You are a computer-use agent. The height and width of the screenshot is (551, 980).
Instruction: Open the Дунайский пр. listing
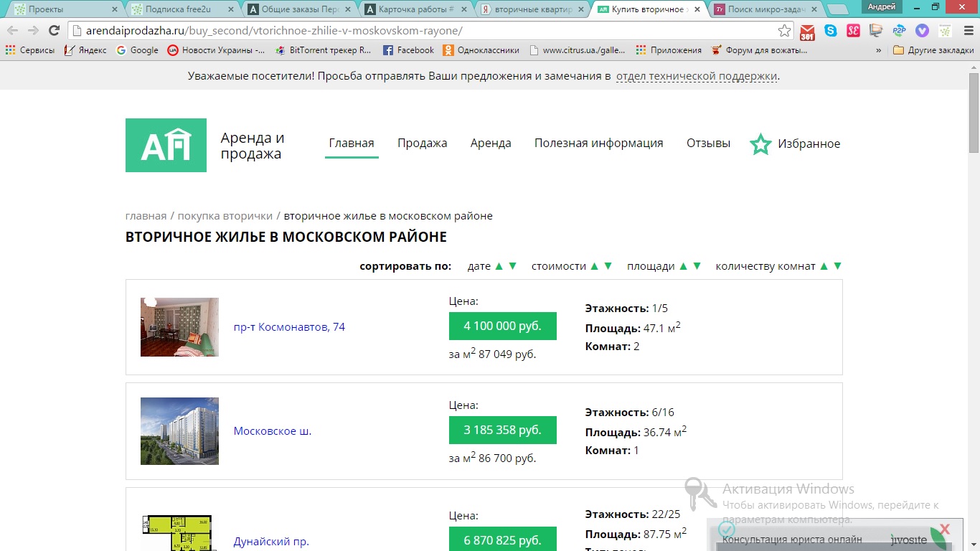(271, 542)
